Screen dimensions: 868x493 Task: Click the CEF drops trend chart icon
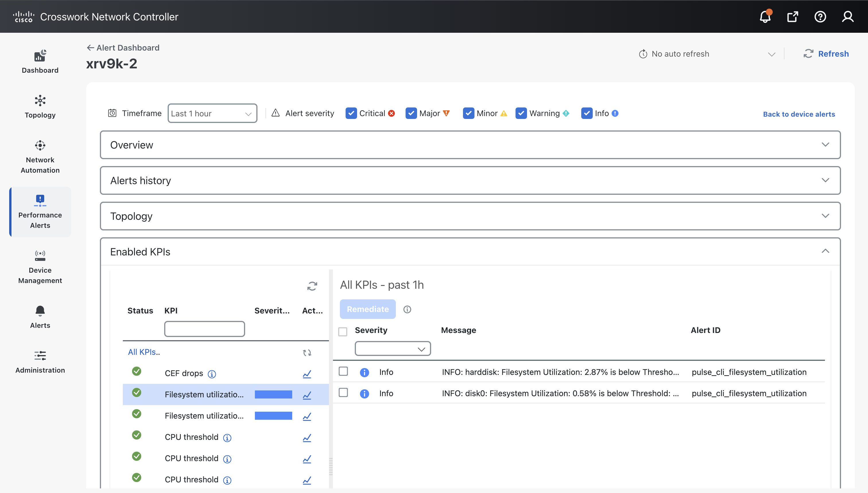(x=307, y=374)
